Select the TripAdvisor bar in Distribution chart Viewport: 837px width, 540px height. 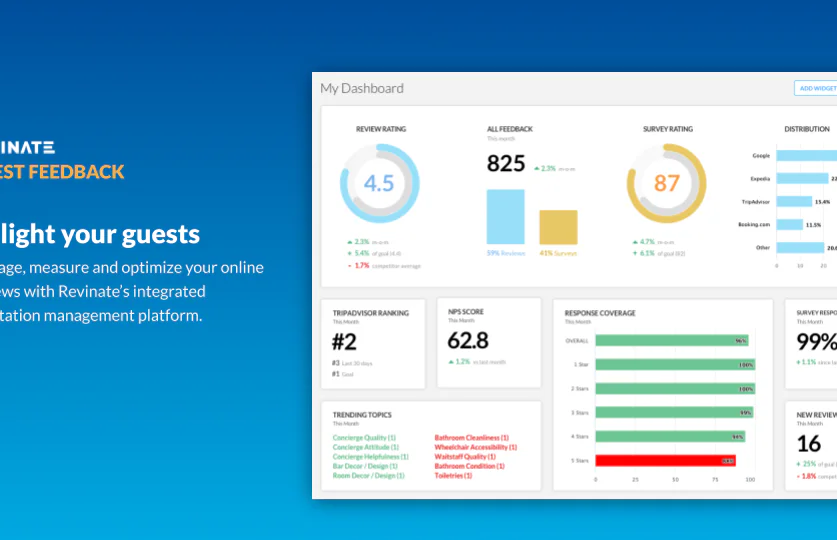[x=794, y=202]
